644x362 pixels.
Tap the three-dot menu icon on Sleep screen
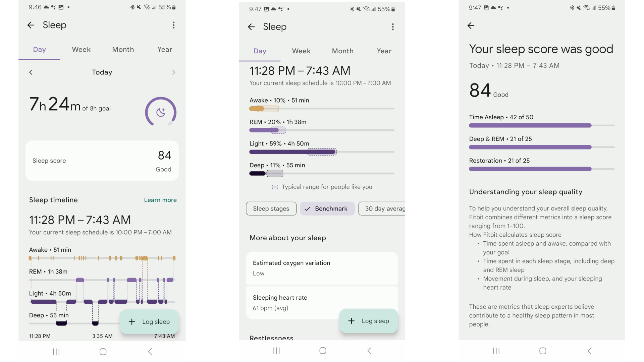(174, 25)
